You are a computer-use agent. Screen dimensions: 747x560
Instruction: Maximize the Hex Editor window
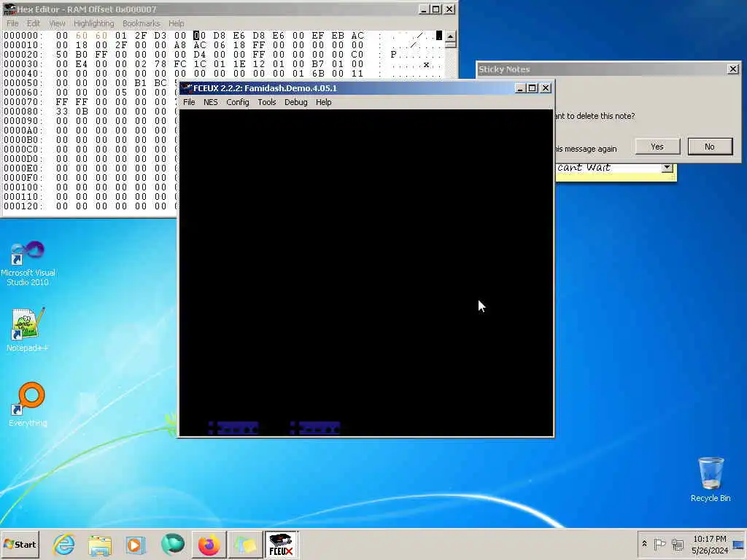[x=436, y=9]
